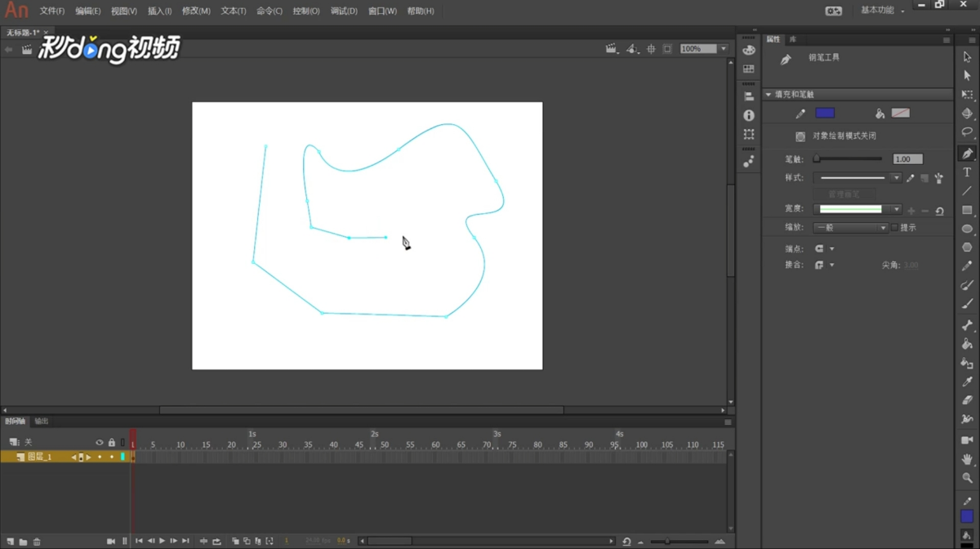
Task: Open the 修改(M) menu
Action: [x=196, y=11]
